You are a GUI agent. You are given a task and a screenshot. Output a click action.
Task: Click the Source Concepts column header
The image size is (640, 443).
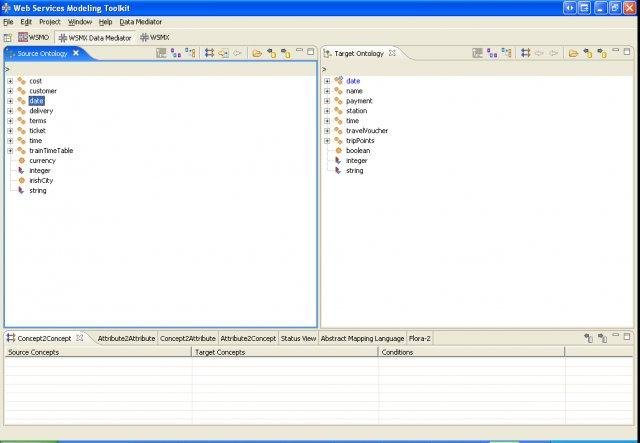98,352
